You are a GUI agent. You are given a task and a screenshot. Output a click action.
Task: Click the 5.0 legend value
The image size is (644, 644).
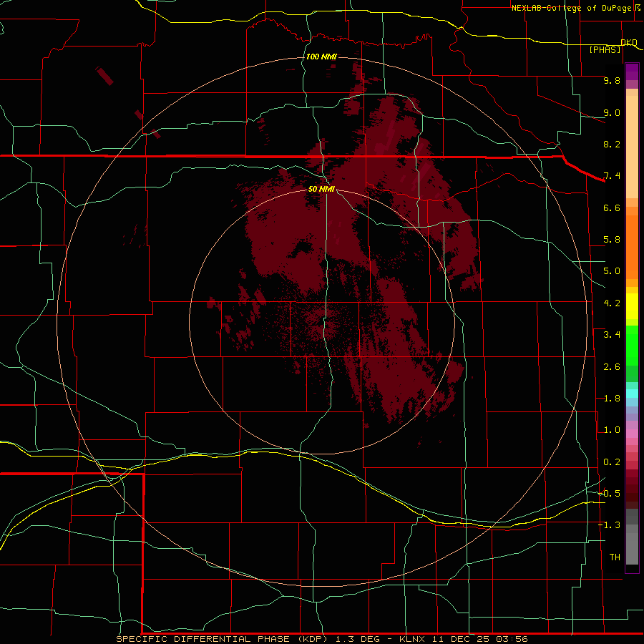pos(612,271)
